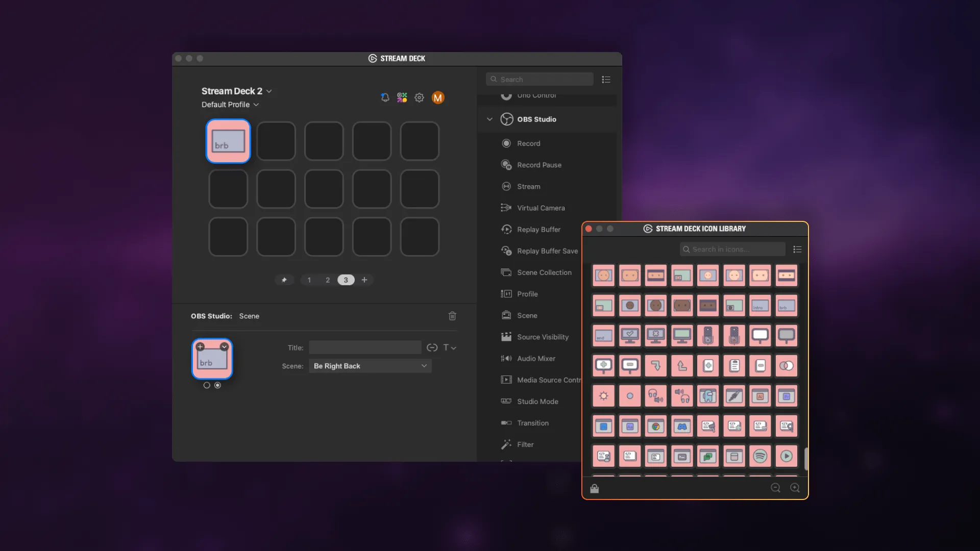Pick the overlapping circles icon
The width and height of the screenshot is (980, 551).
(787, 366)
